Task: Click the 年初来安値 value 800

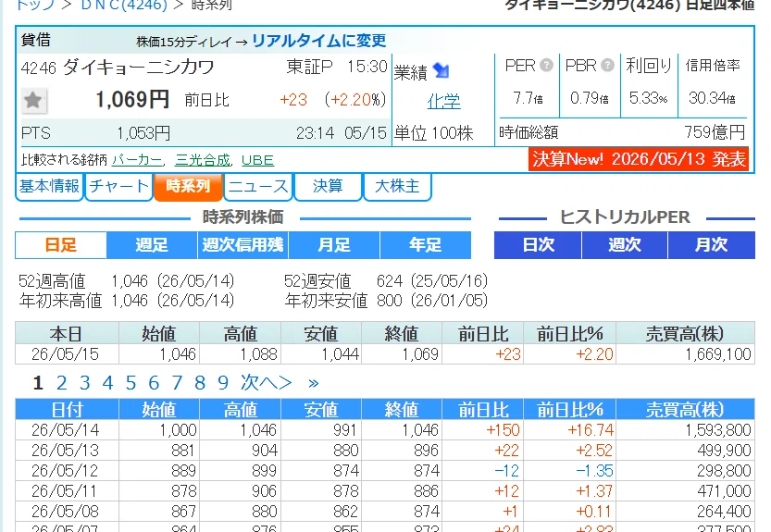Action: tap(390, 301)
